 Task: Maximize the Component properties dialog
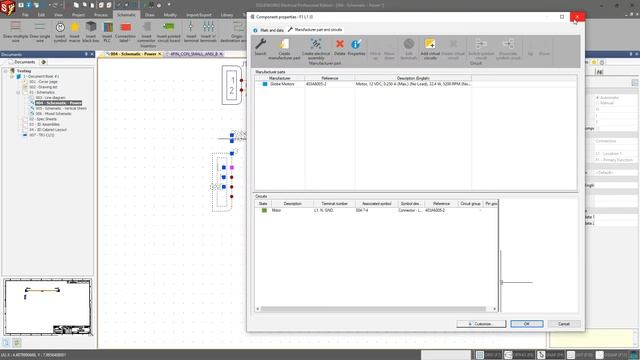point(562,17)
